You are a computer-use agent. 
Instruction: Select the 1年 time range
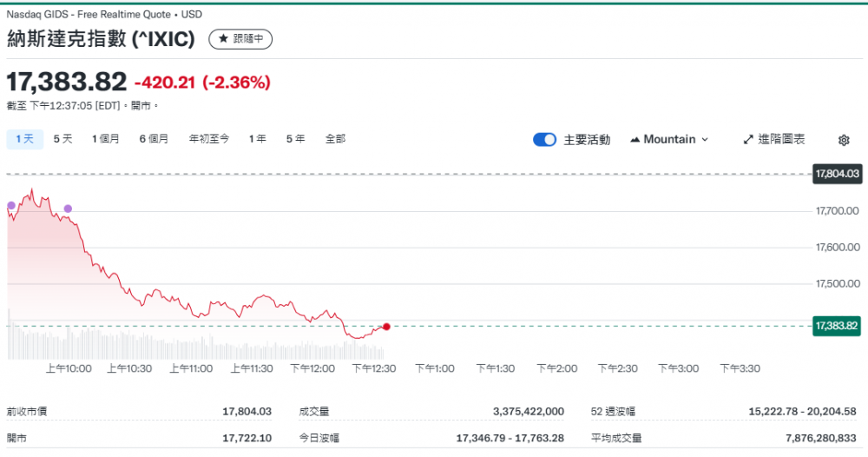coord(257,138)
